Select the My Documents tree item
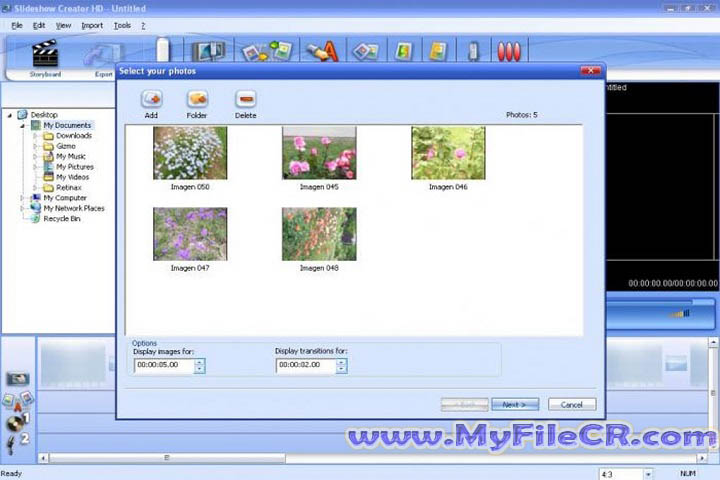Screen dimensions: 720x480 [67, 125]
